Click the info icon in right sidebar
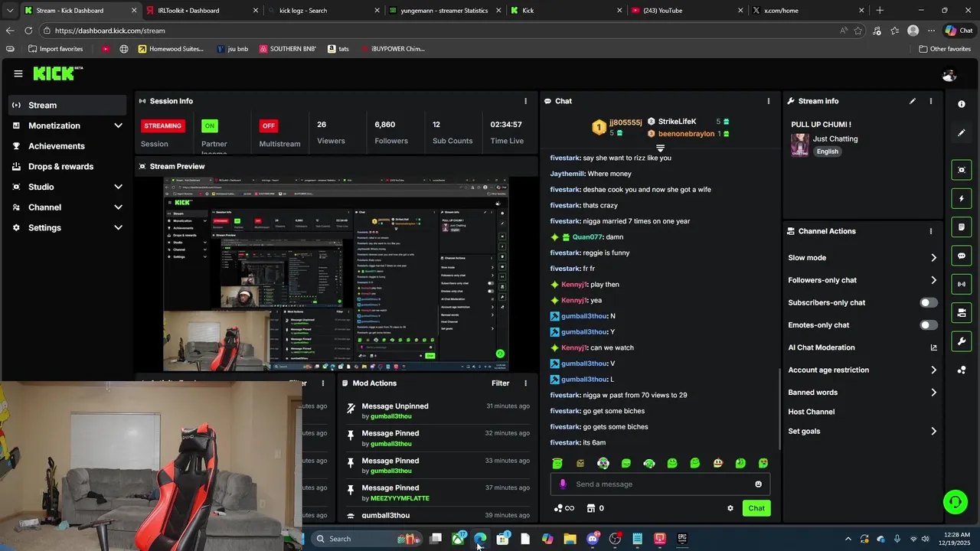Viewport: 980px width, 551px height. [962, 104]
